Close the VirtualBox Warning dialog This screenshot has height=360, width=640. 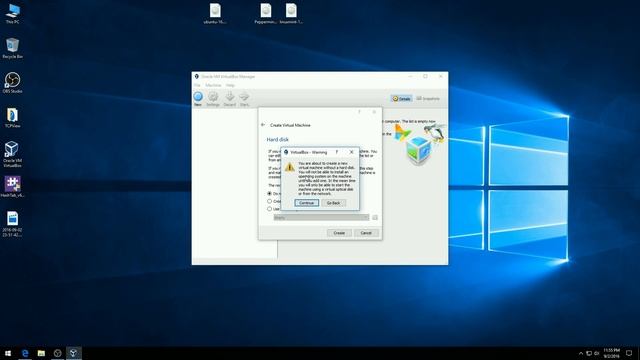351,152
